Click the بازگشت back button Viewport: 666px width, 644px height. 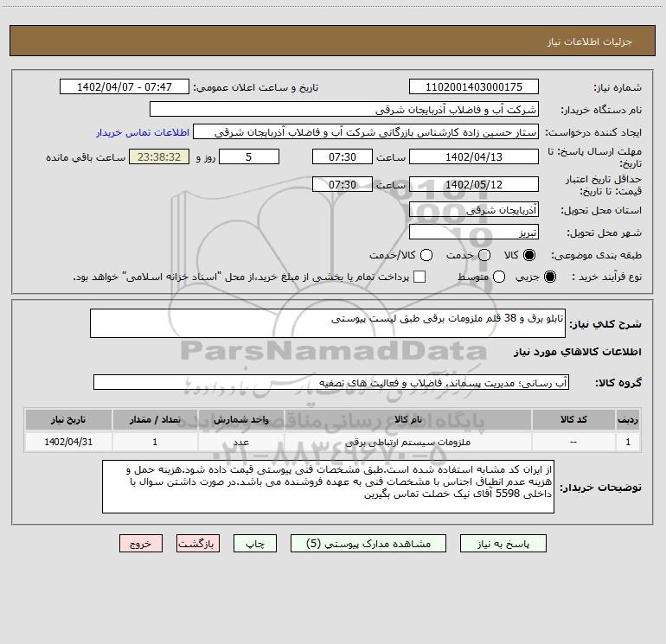click(x=198, y=544)
